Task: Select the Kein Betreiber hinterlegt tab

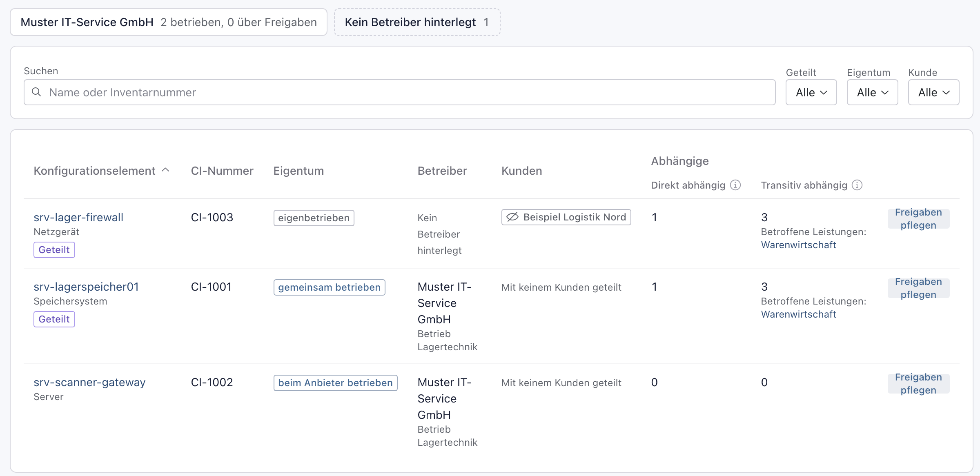Action: pyautogui.click(x=417, y=22)
